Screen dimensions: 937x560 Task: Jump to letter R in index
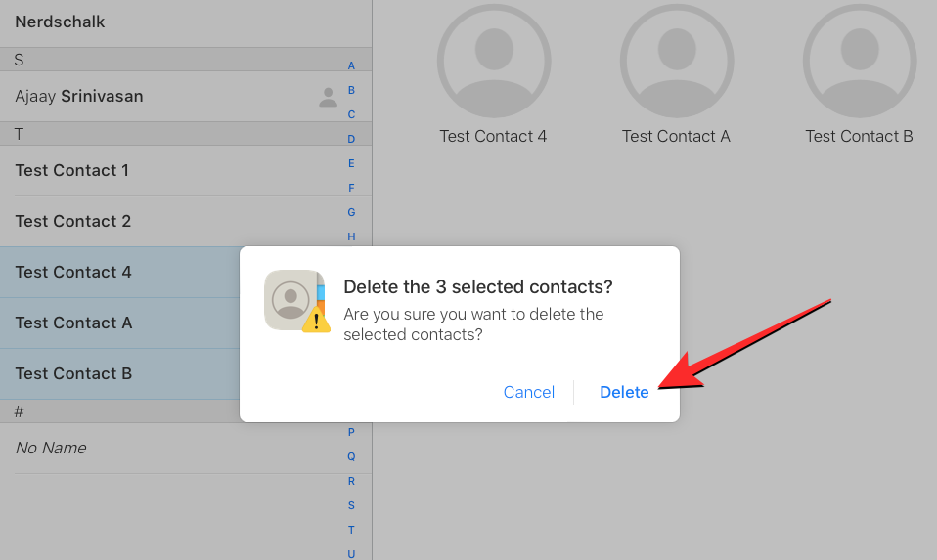[351, 481]
